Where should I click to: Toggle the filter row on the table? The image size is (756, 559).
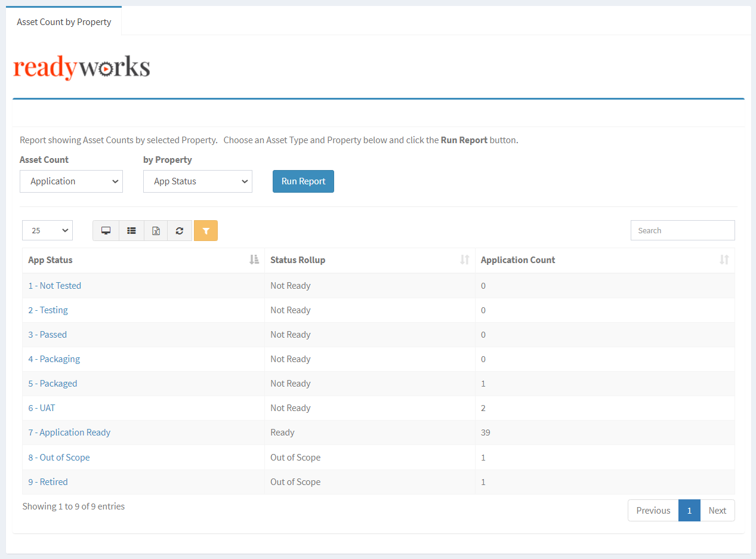[x=205, y=230]
